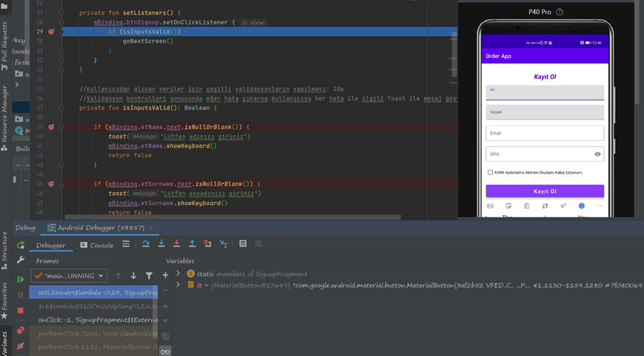
Task: Toggle password visibility eye in Şifre field
Action: [597, 154]
